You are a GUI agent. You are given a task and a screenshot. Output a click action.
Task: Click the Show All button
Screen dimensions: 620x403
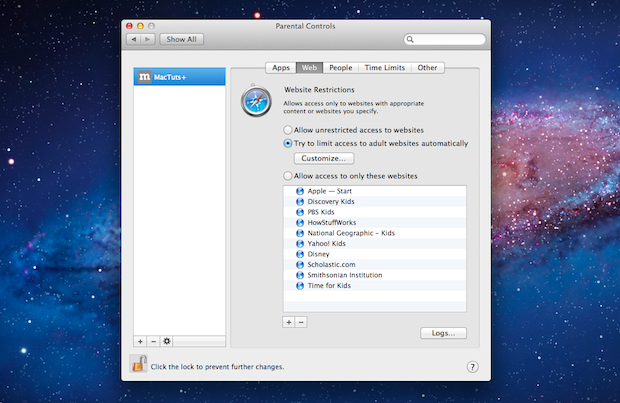[x=181, y=39]
